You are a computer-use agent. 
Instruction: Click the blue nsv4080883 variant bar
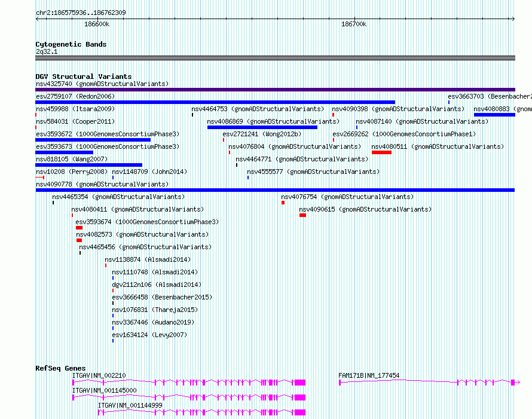point(494,115)
